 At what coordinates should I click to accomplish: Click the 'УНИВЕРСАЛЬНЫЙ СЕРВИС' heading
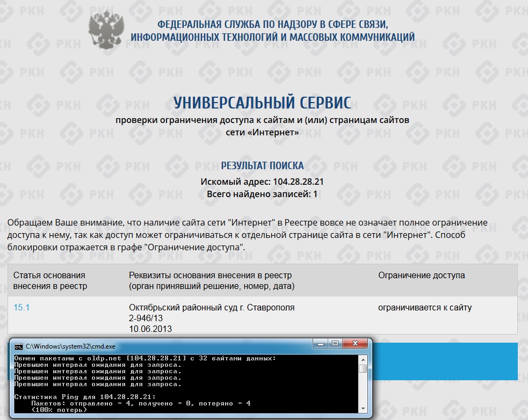[x=262, y=103]
